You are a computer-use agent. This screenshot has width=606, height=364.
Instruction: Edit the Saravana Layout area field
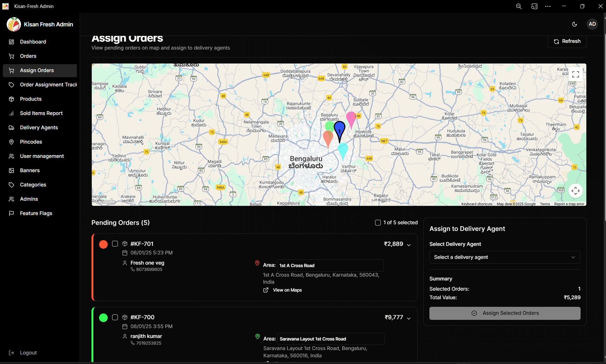(331, 339)
